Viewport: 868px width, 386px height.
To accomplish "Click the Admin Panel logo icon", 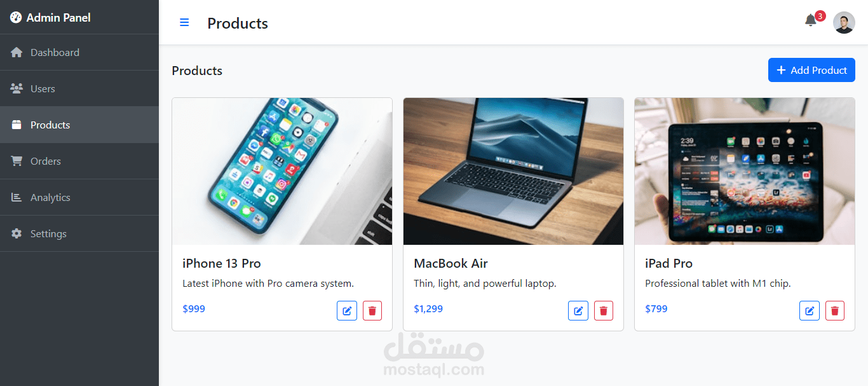I will pos(16,18).
